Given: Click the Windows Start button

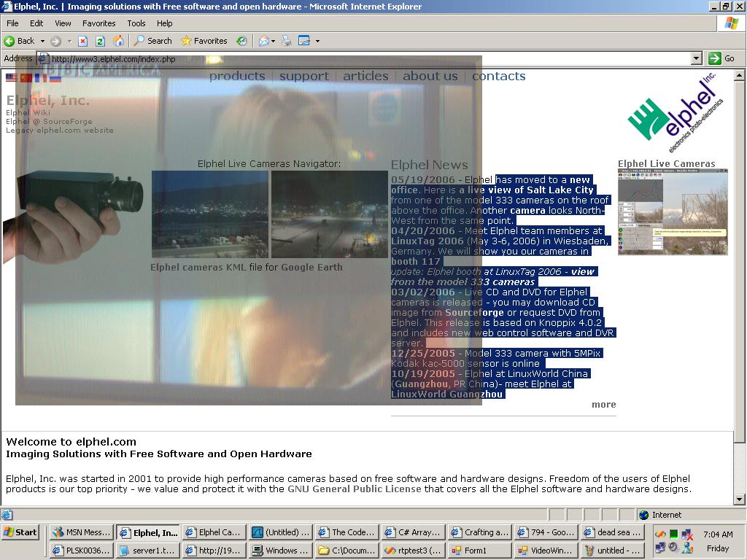Looking at the screenshot, I should pyautogui.click(x=20, y=532).
